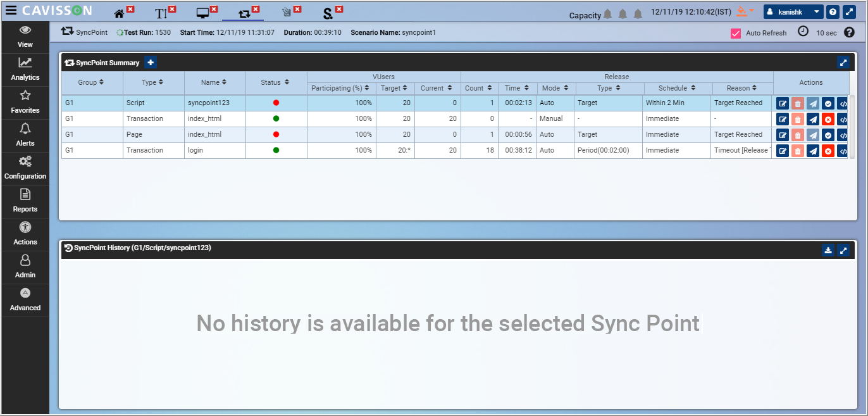The image size is (868, 416).
Task: Click the checkmark action for syncpoint123
Action: [x=828, y=103]
